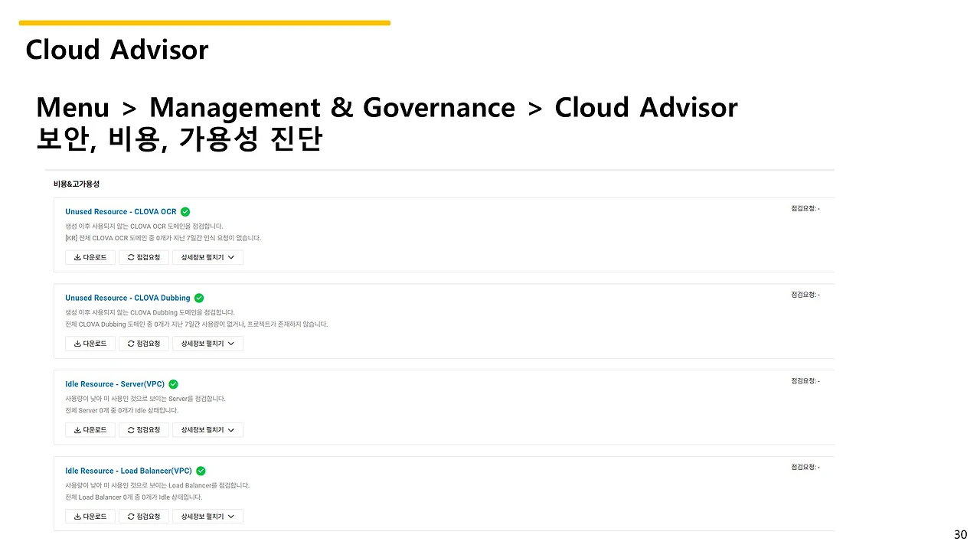Screen dimensions: 980x551
Task: Download the CLOVA Dubbing check results
Action: click(90, 344)
